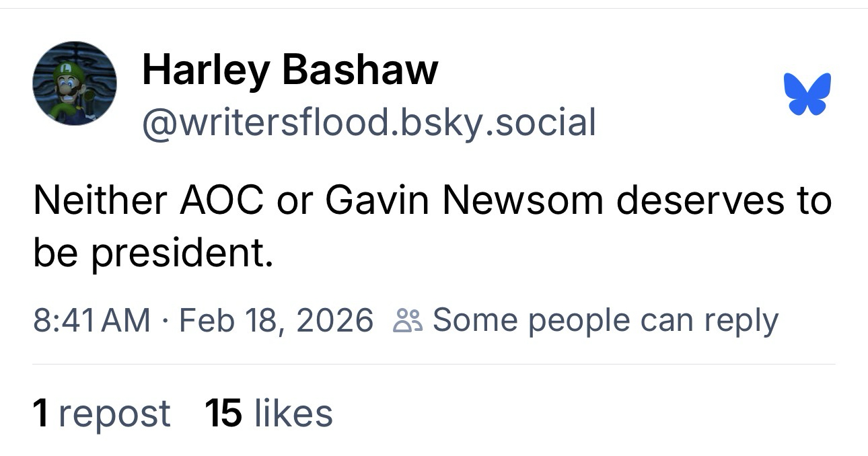Click the Feb 18, 2026 date
Screen dimensions: 868x456
[276, 320]
